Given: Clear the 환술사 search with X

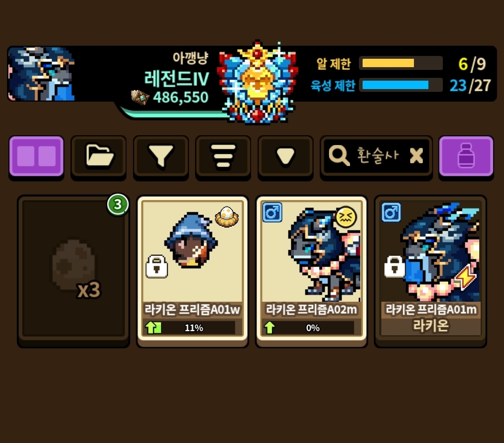Looking at the screenshot, I should click(x=417, y=156).
